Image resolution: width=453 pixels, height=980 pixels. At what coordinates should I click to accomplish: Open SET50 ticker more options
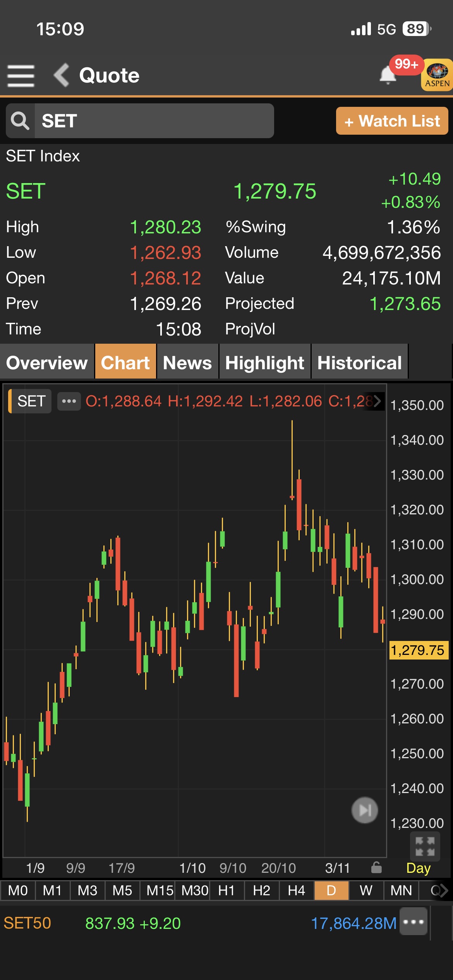(x=413, y=922)
